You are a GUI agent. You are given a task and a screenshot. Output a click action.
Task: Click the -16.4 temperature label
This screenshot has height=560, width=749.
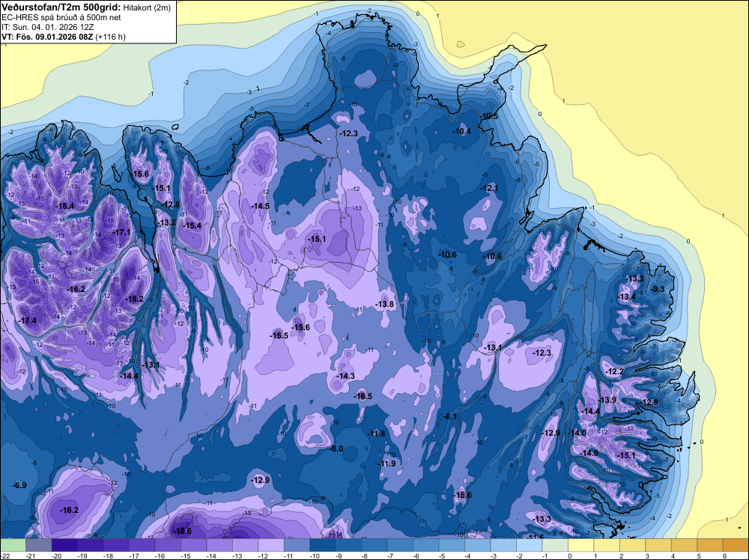click(65, 206)
